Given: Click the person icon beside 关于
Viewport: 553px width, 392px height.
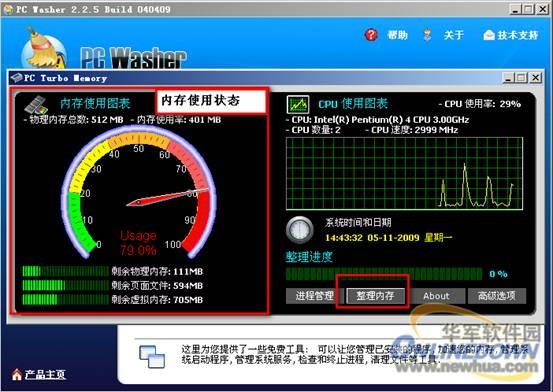Looking at the screenshot, I should (x=427, y=35).
